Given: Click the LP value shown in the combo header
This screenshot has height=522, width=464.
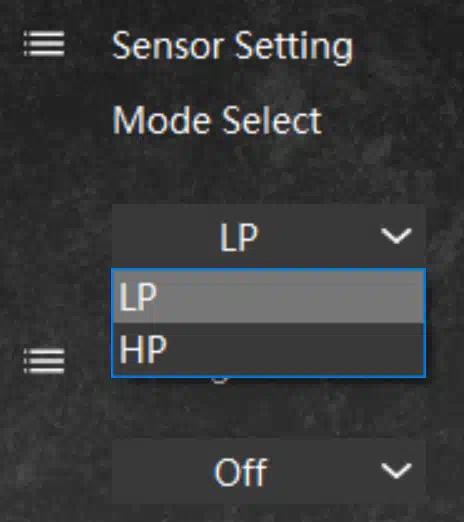Looking at the screenshot, I should 239,237.
